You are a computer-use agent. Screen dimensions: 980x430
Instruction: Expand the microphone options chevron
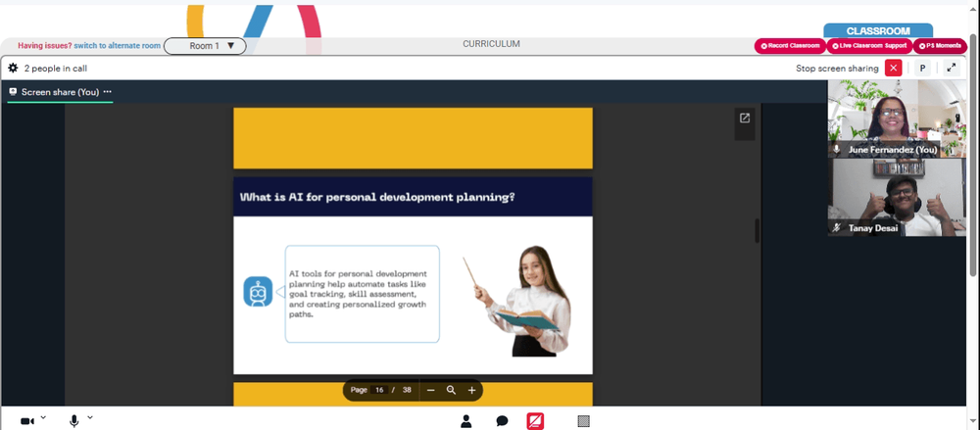coord(90,417)
